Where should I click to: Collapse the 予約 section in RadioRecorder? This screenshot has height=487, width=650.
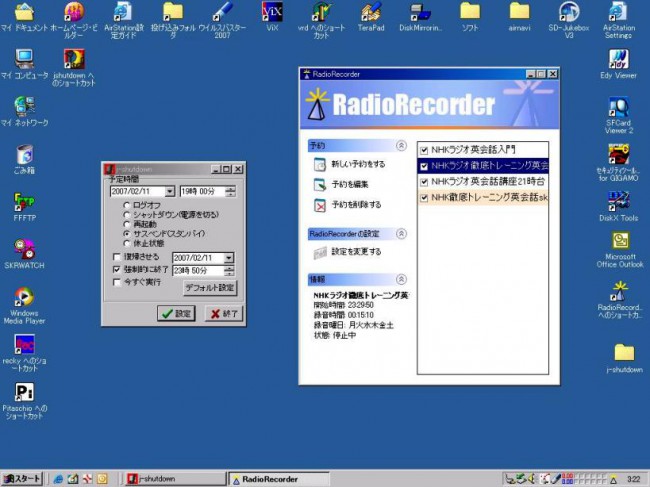(x=401, y=145)
